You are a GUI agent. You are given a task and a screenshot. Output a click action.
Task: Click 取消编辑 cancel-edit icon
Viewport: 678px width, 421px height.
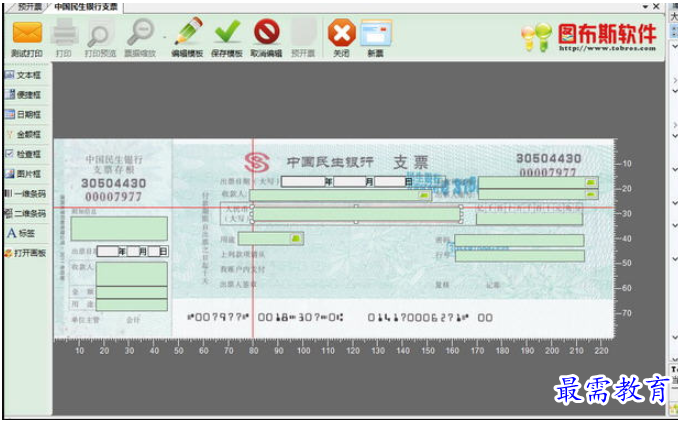pyautogui.click(x=266, y=32)
